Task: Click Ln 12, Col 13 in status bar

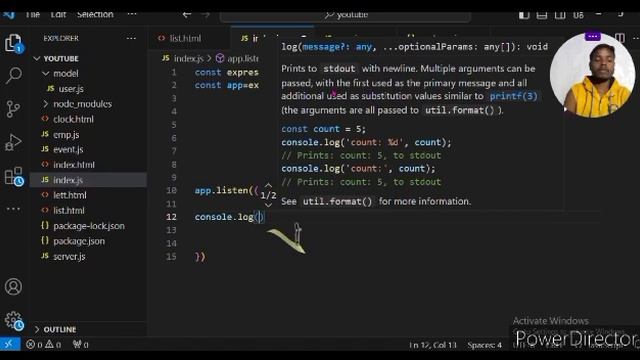Action: pyautogui.click(x=433, y=345)
